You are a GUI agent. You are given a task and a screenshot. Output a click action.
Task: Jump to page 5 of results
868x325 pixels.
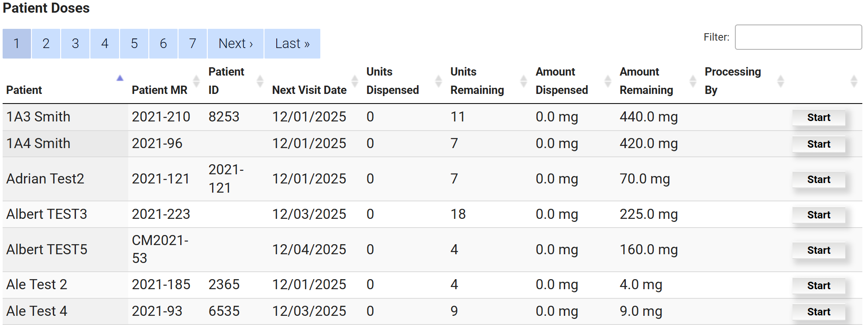click(134, 44)
